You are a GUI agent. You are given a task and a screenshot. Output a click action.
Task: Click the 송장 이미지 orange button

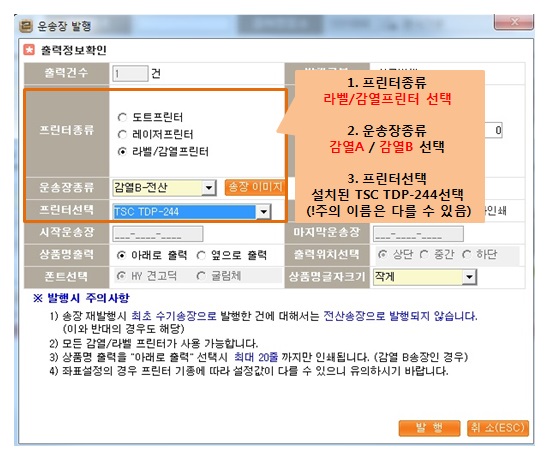255,187
